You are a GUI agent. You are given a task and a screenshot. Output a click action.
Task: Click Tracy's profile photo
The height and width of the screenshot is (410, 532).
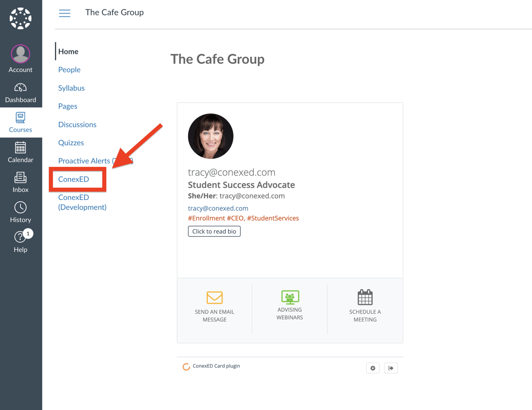click(x=210, y=136)
